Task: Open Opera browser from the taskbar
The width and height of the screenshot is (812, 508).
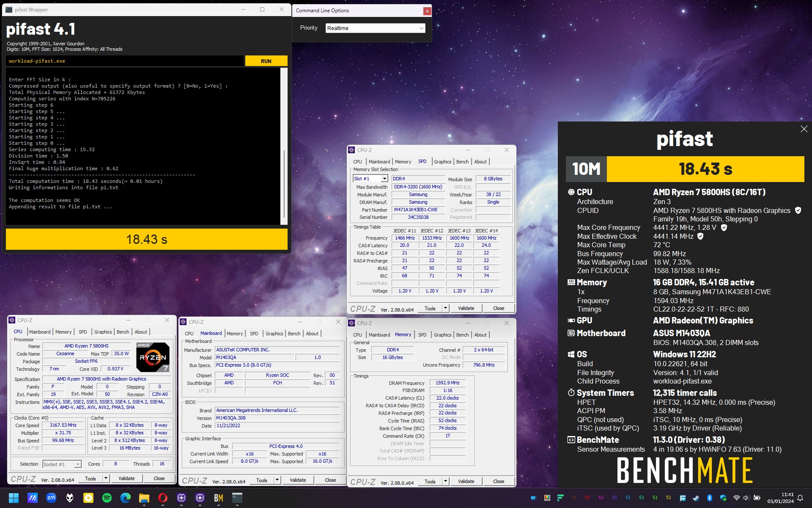Action: coord(163,498)
